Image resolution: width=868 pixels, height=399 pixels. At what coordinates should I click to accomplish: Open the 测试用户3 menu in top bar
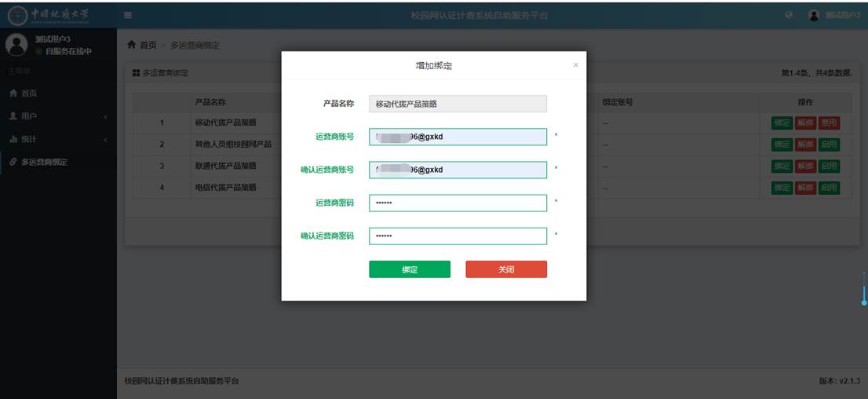point(833,15)
